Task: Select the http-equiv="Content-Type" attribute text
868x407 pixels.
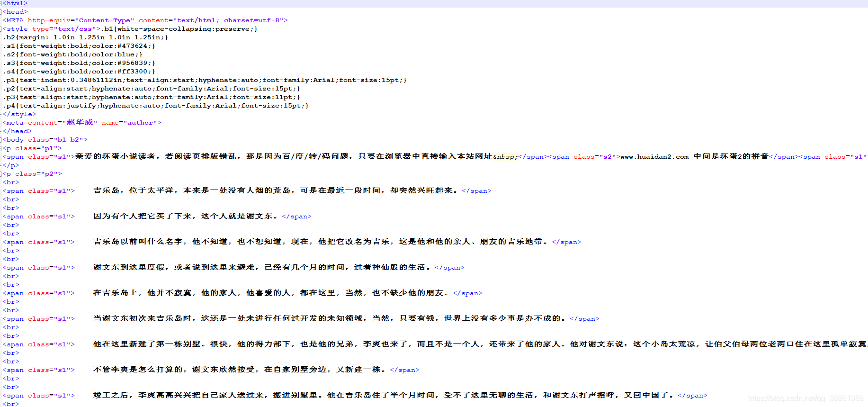Action: (x=81, y=20)
